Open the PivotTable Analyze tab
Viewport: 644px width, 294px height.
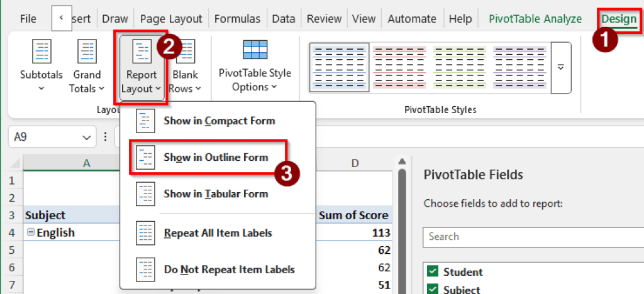click(535, 19)
